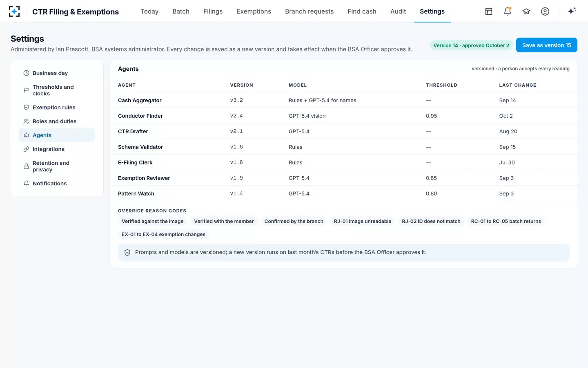The image size is (588, 368).
Task: Go to the Audit tab
Action: (398, 11)
